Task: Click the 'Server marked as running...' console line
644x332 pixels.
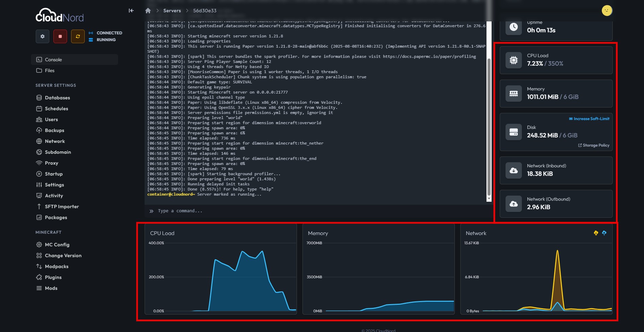Action: pos(229,194)
